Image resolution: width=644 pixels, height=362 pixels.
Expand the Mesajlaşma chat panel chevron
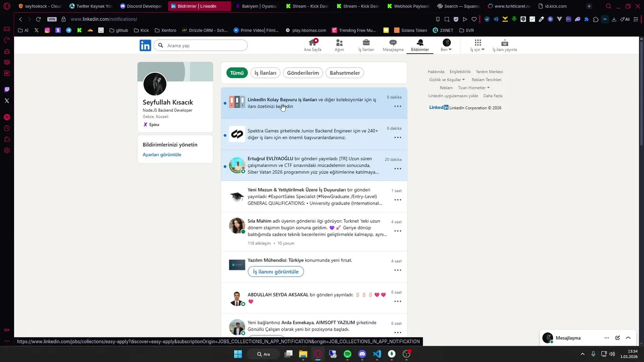[x=628, y=338]
